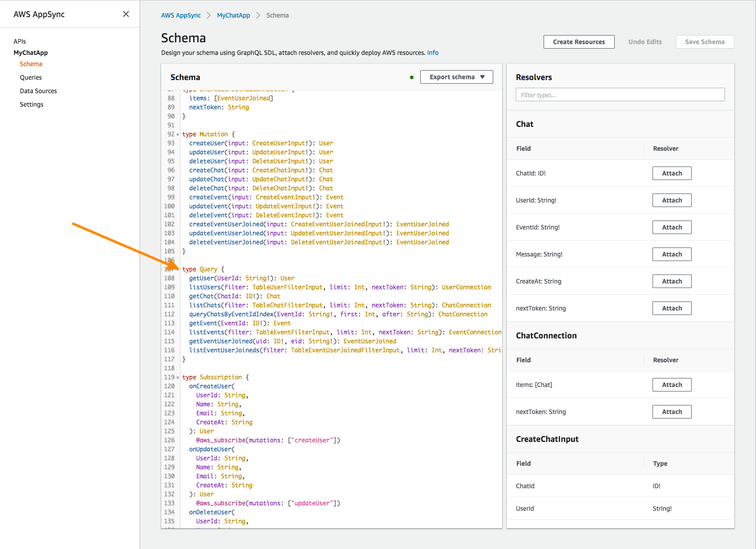Viewport: 756px width, 549px height.
Task: Open APIs in the sidebar
Action: click(x=20, y=41)
